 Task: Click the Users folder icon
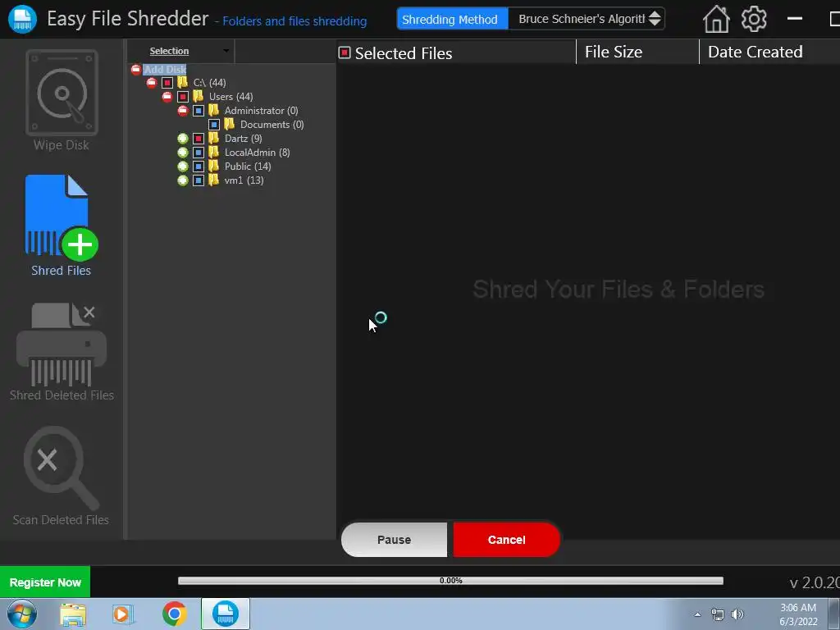199,96
